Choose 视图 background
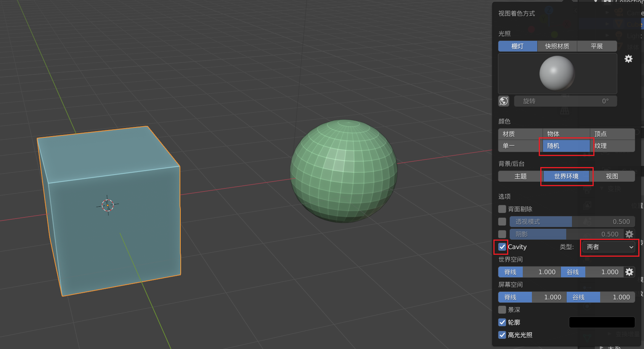Viewport: 644px width, 349px height. tap(612, 176)
